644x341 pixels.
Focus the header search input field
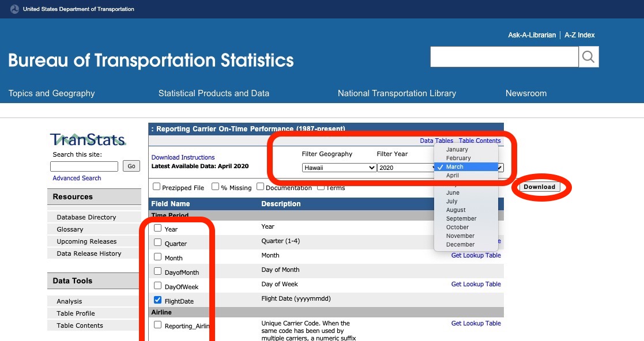[504, 56]
